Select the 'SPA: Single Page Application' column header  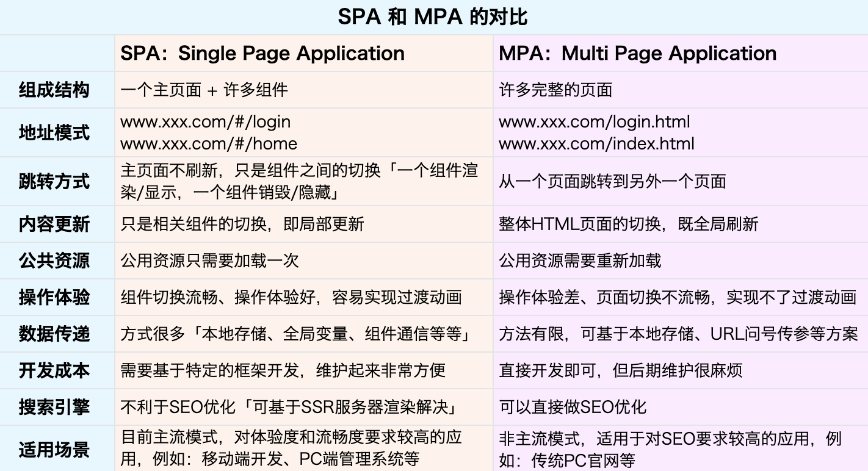[262, 54]
